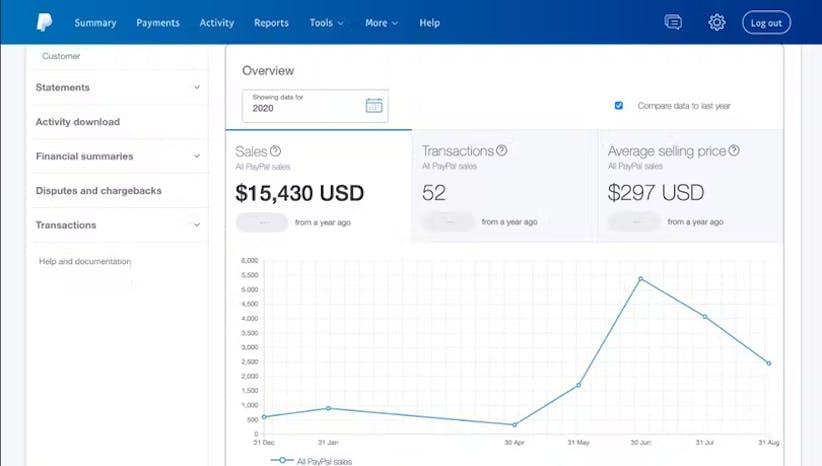
Task: Click the PayPal logo icon
Action: (44, 22)
